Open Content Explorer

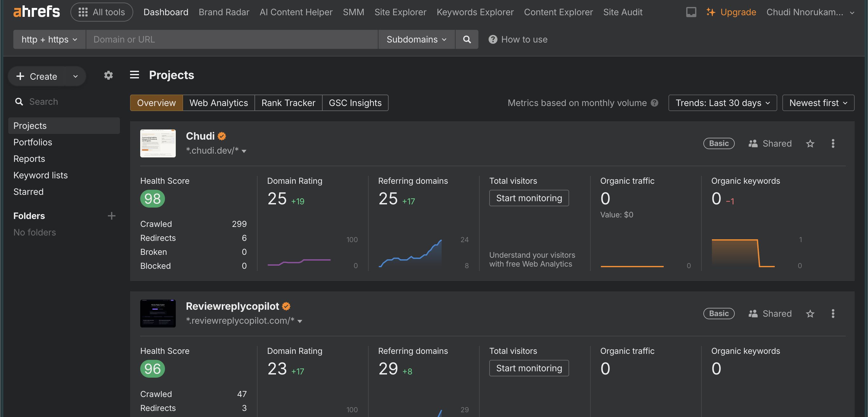pyautogui.click(x=558, y=12)
